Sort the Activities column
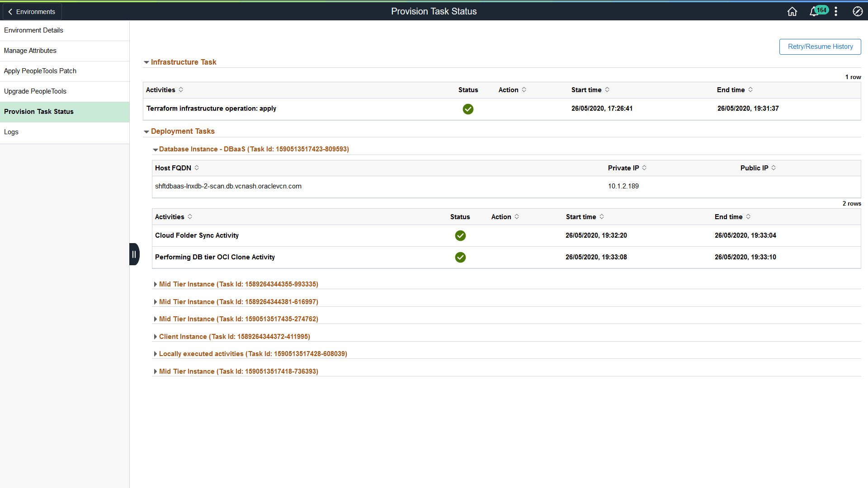This screenshot has height=488, width=868. [181, 89]
